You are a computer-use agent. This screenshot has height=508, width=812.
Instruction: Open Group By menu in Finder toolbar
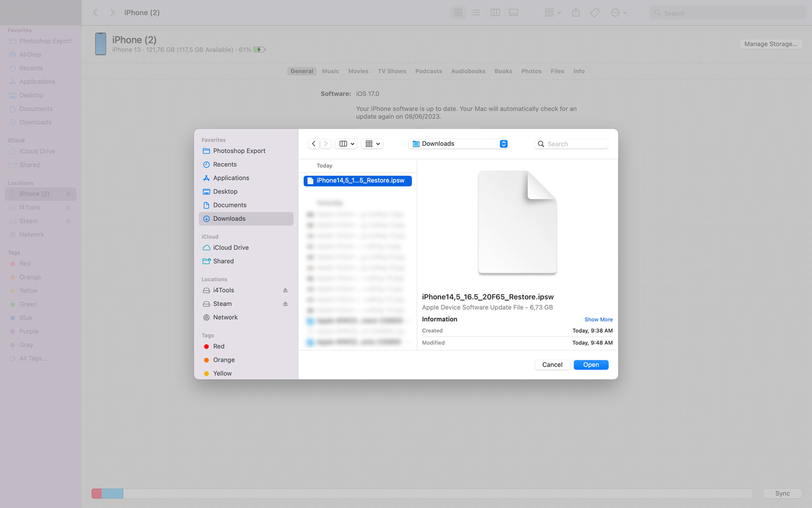(553, 13)
